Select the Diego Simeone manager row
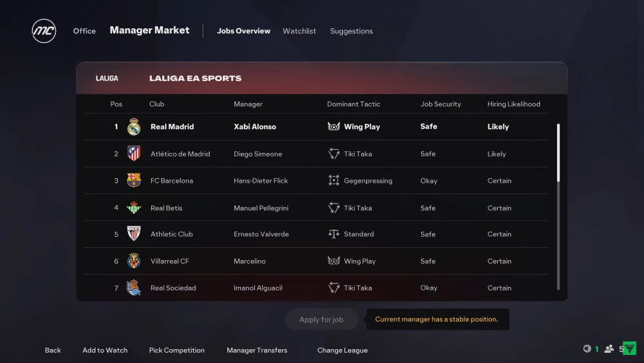644x363 pixels. [x=316, y=154]
